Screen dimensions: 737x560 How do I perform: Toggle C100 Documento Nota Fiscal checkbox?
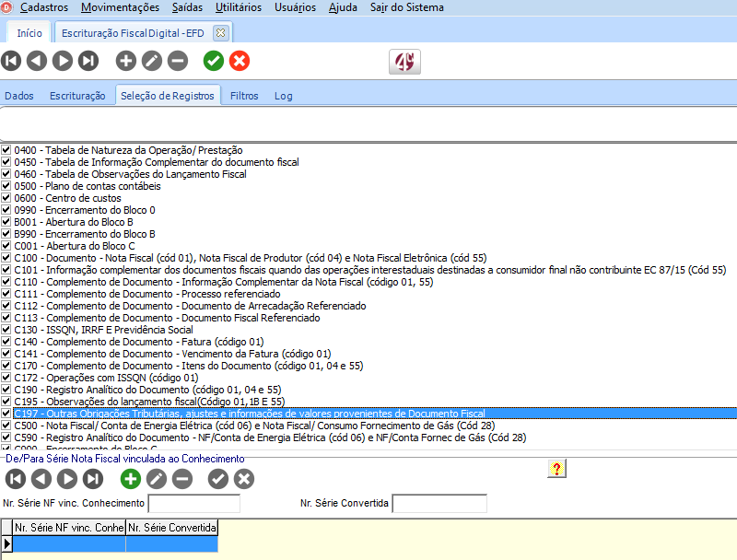pyautogui.click(x=6, y=258)
